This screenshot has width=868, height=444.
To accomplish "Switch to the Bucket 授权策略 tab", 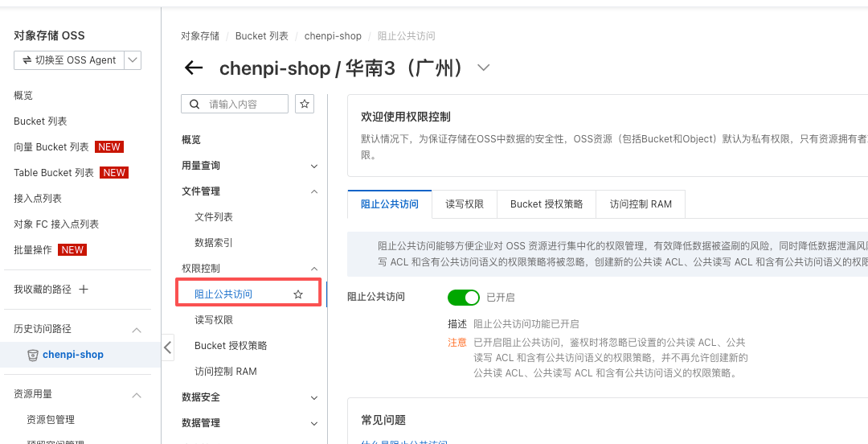I will pos(547,204).
